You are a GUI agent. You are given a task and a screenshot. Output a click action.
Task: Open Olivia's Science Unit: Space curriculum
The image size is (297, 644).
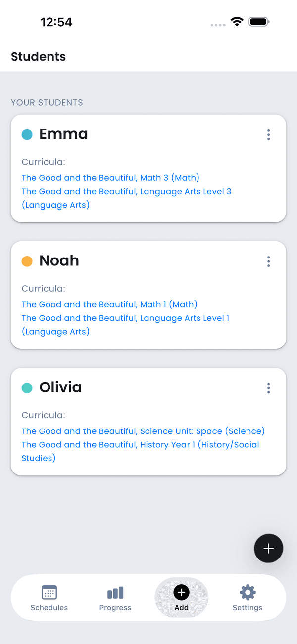(x=143, y=431)
